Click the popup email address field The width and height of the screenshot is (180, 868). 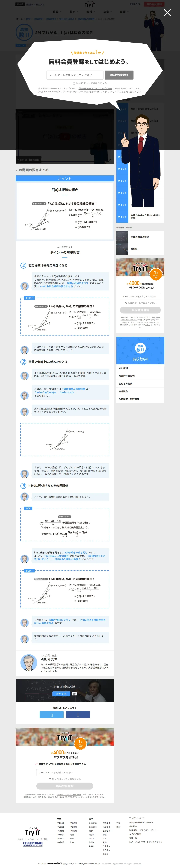pos(75,75)
